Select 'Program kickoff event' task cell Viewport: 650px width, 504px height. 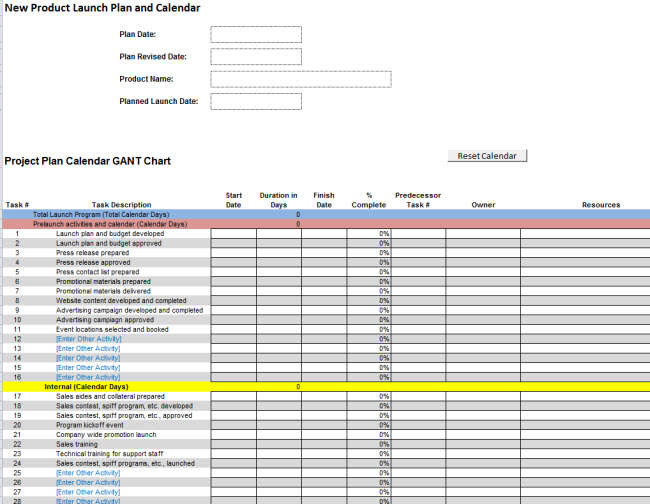coord(90,425)
